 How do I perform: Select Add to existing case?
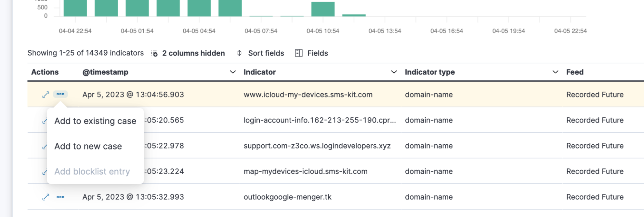point(95,121)
